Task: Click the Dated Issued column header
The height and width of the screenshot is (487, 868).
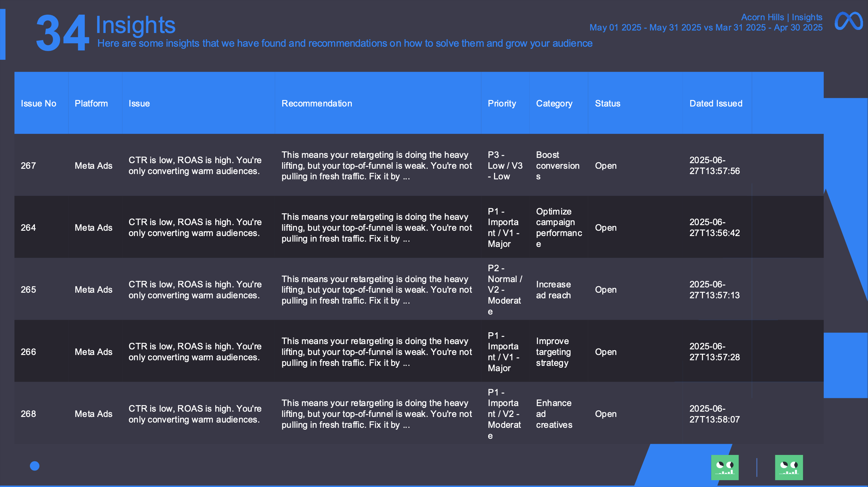Action: (x=716, y=103)
